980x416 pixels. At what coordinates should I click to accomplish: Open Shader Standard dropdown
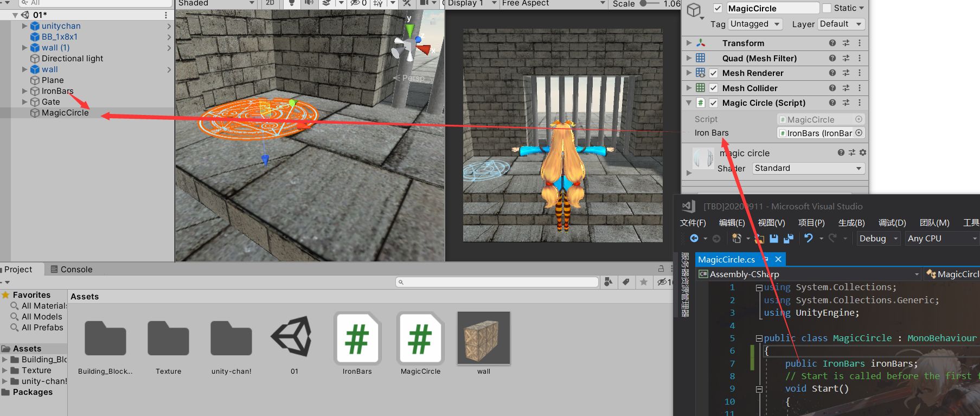[x=808, y=168]
